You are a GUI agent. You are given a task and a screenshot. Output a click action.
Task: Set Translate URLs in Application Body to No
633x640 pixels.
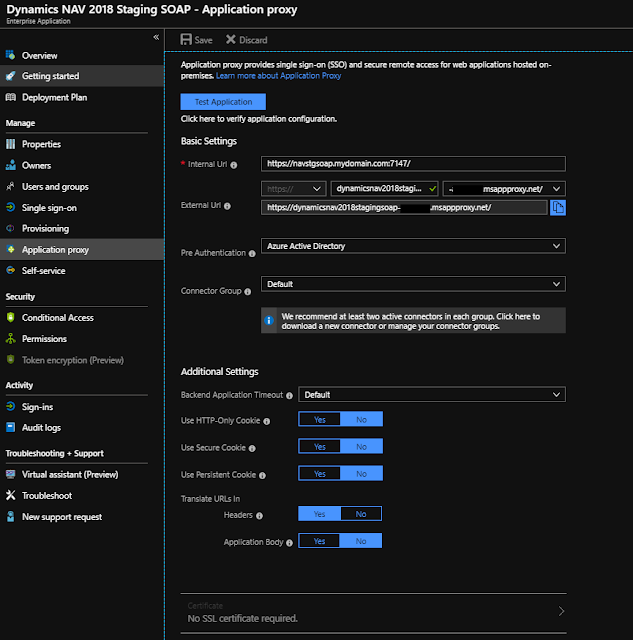pos(361,541)
